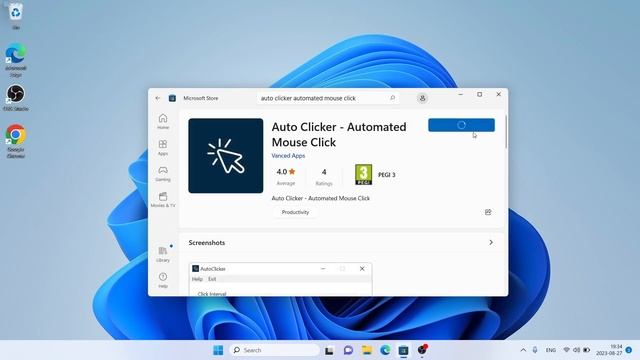
Task: Click ENG language indicator in tray
Action: pos(551,350)
